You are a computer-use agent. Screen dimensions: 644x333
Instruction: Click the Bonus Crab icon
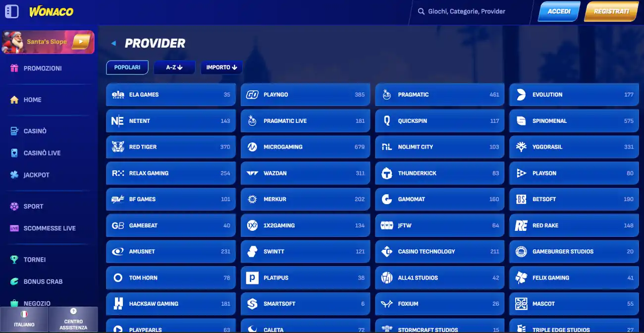pos(14,281)
